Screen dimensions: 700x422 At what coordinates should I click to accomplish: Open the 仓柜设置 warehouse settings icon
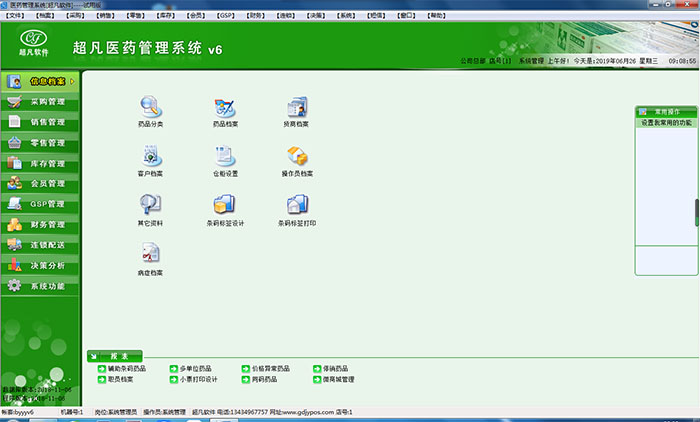[225, 161]
